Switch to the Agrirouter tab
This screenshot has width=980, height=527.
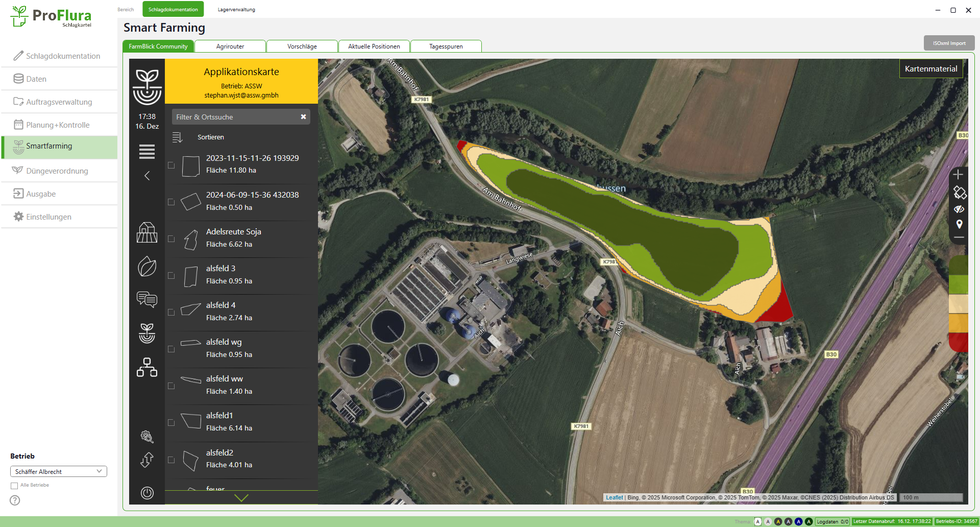tap(230, 46)
